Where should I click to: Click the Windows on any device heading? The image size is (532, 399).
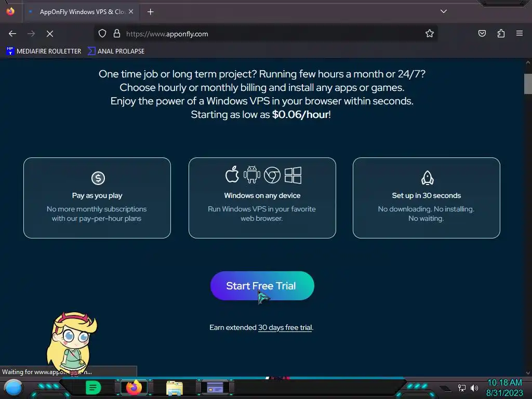262,195
